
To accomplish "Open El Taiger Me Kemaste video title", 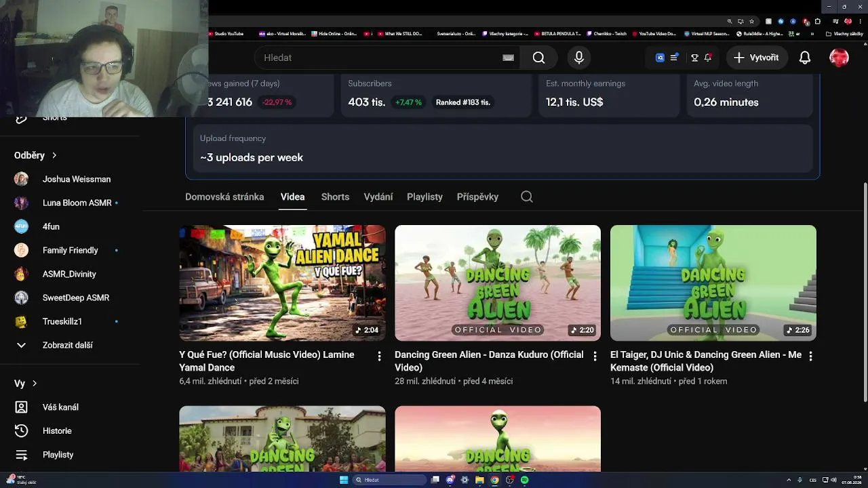I will pyautogui.click(x=706, y=361).
